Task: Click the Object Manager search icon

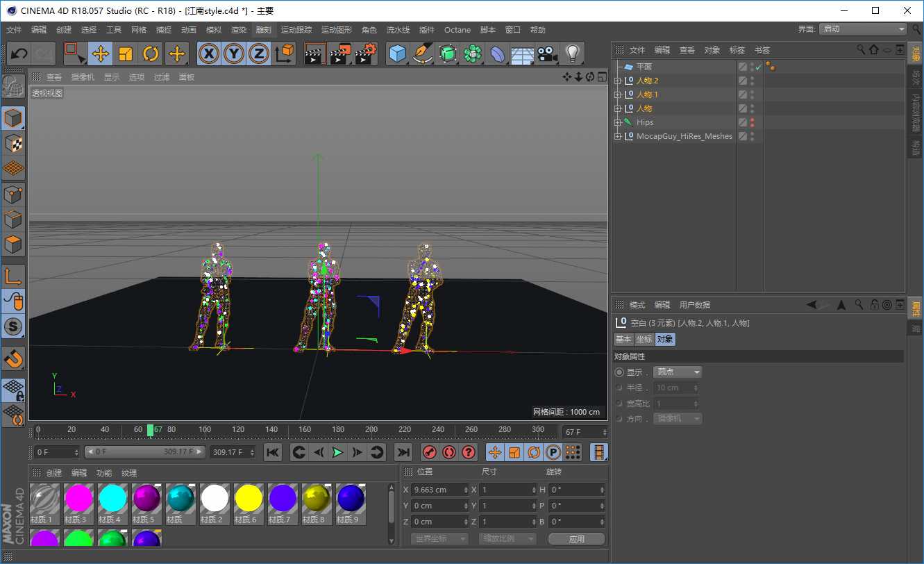Action: tap(861, 50)
